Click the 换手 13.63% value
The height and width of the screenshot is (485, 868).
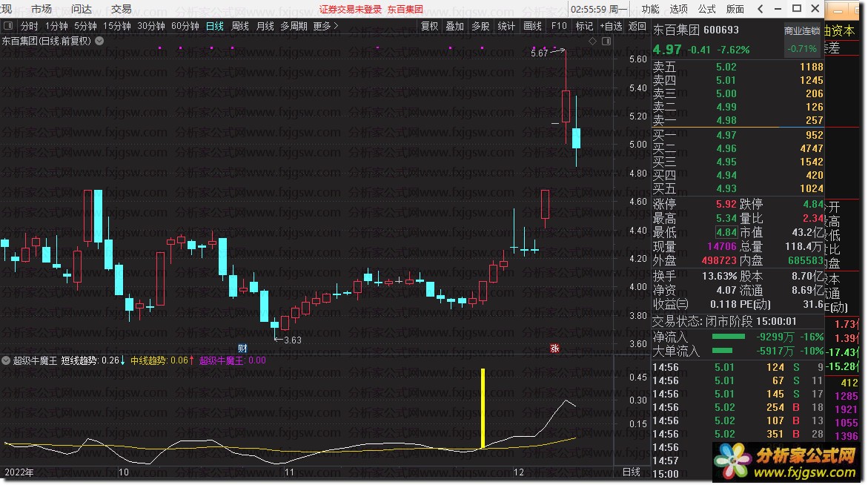coord(719,276)
